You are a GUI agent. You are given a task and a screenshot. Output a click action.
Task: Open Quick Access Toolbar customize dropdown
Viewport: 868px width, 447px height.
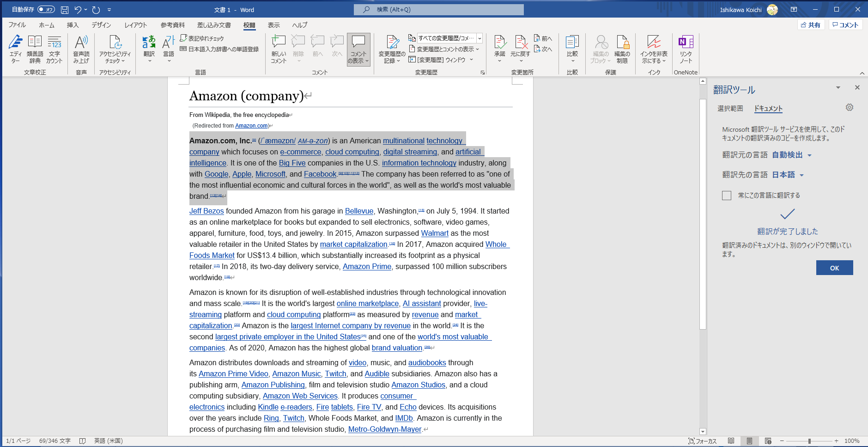[109, 10]
